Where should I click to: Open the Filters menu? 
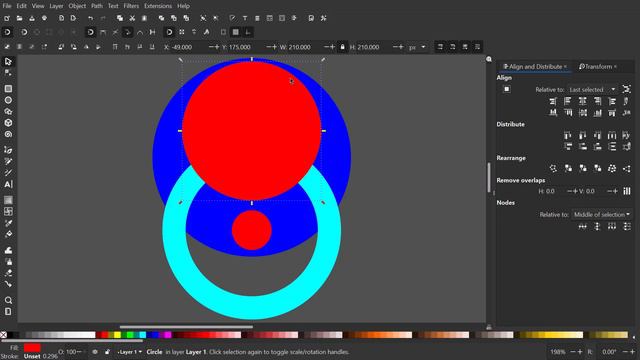(x=131, y=6)
